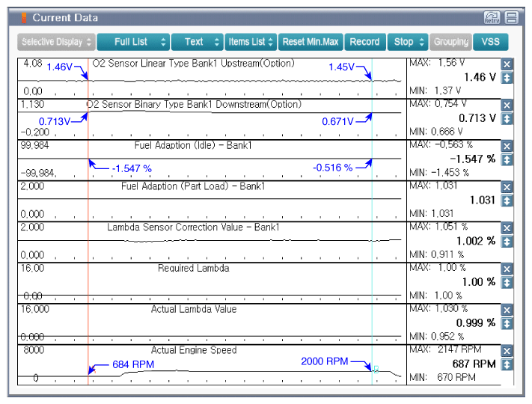Click up-down arrow icon for Required Lambda

[x=507, y=283]
